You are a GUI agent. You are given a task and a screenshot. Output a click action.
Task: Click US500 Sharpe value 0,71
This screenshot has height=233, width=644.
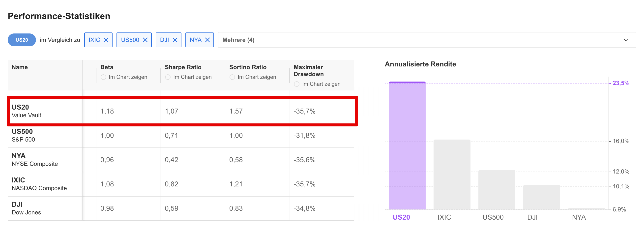click(x=172, y=136)
